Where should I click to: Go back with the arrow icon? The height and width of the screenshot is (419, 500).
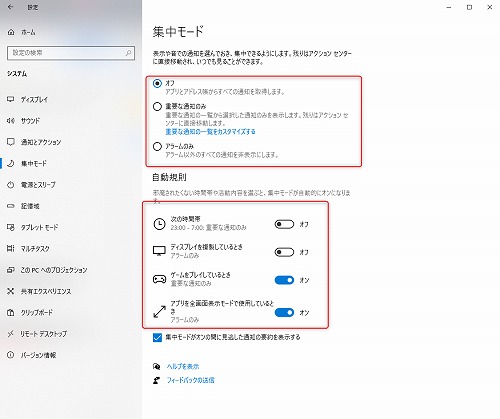[x=10, y=7]
